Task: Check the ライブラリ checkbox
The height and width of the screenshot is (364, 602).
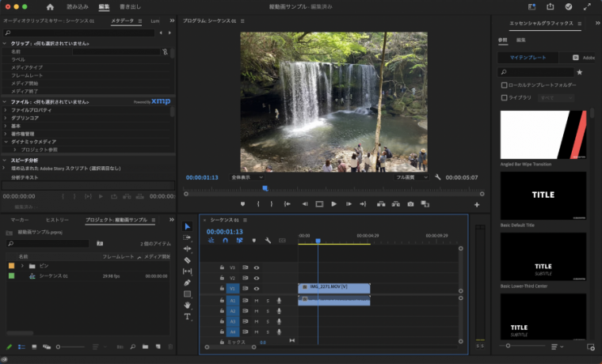Action: [505, 97]
